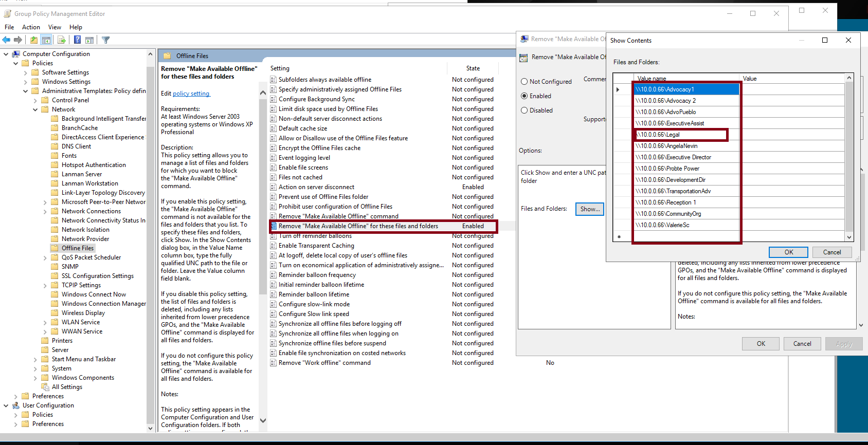Click policy icon beside Encrypt the Offline Files cache
The width and height of the screenshot is (868, 445).
click(274, 148)
